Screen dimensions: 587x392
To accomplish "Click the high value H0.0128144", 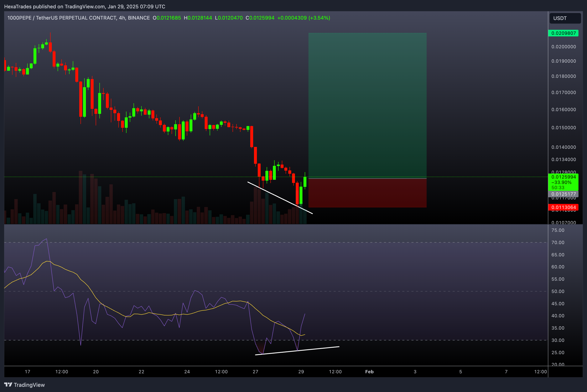I will [x=198, y=18].
